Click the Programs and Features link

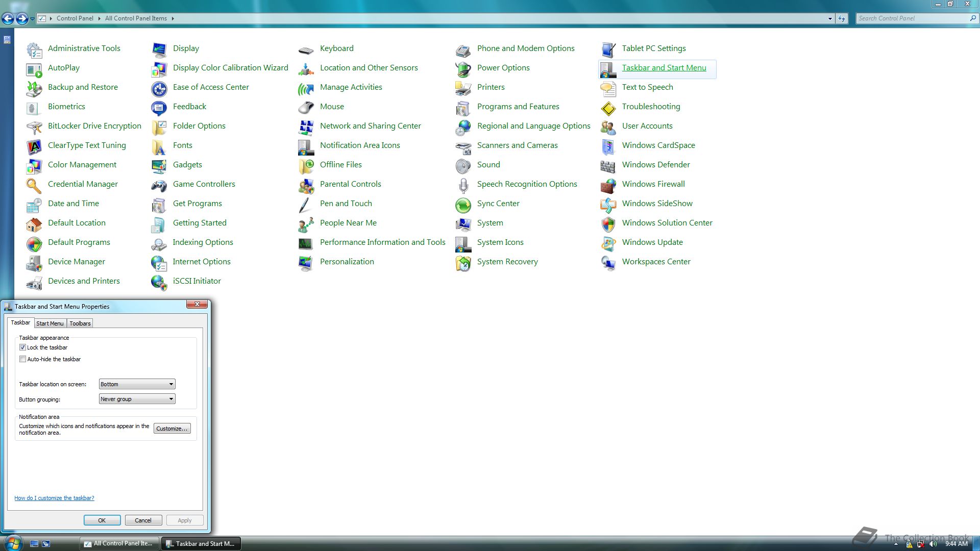pyautogui.click(x=518, y=106)
